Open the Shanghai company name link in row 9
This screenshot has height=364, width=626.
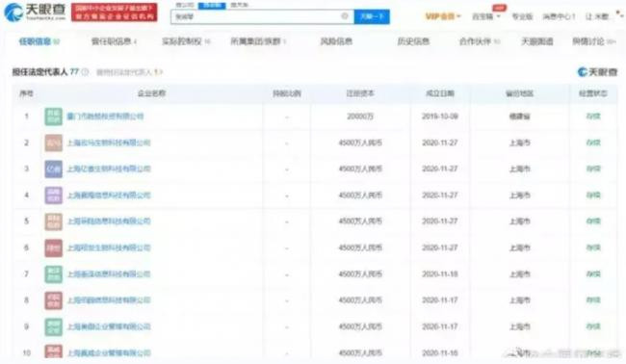[x=109, y=326]
